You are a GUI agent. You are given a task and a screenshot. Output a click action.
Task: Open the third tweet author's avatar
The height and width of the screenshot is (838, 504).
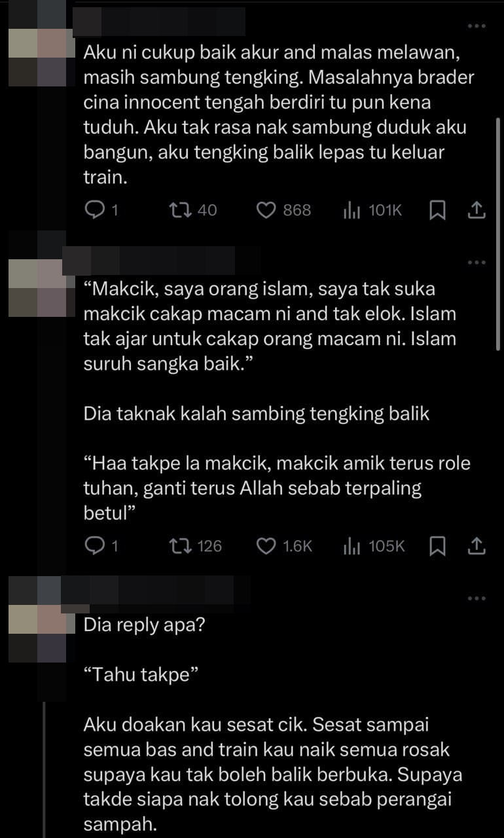[38, 634]
